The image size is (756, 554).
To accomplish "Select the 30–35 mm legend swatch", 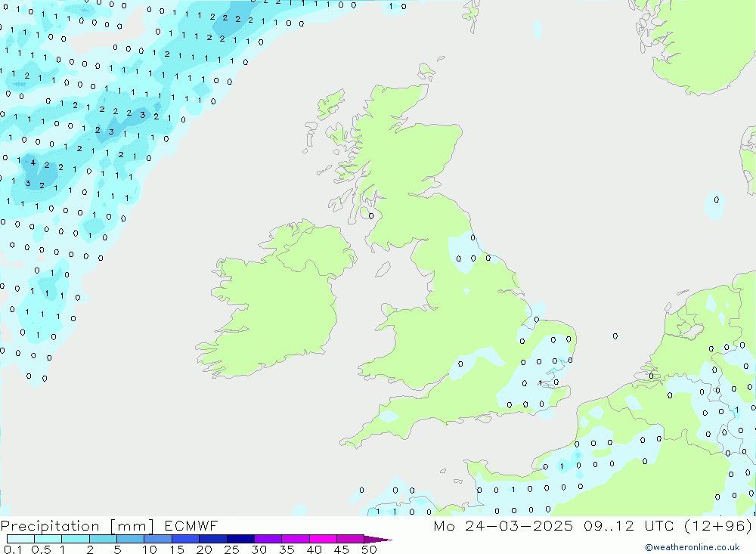I will (268, 539).
